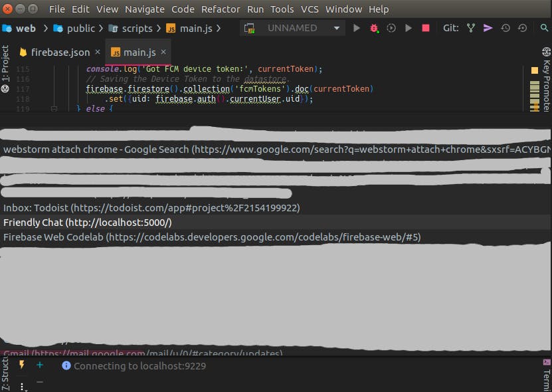Viewport: 552px width, 392px height.
Task: Click the Debug bug icon
Action: point(374,28)
